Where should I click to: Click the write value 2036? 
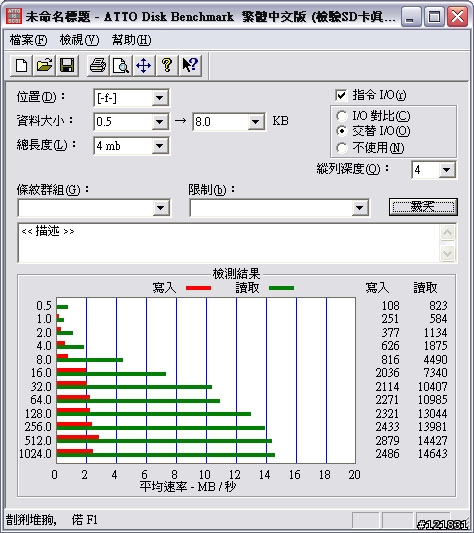(387, 373)
